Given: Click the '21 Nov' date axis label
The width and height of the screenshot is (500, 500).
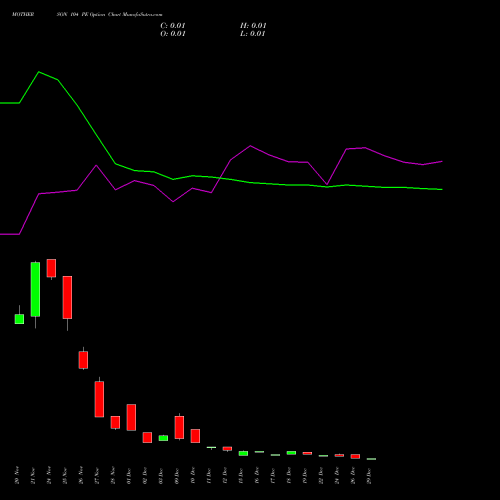Looking at the screenshot, I should click(33, 475).
